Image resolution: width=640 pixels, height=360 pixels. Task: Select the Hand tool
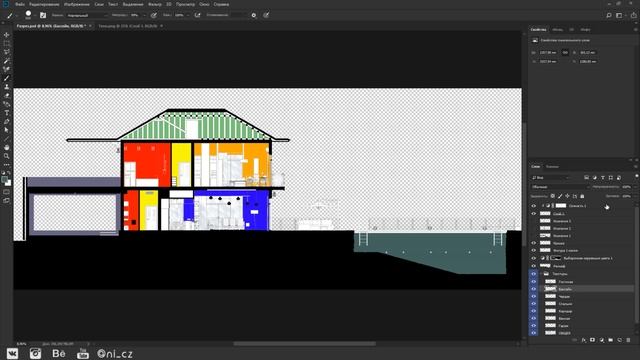click(7, 147)
